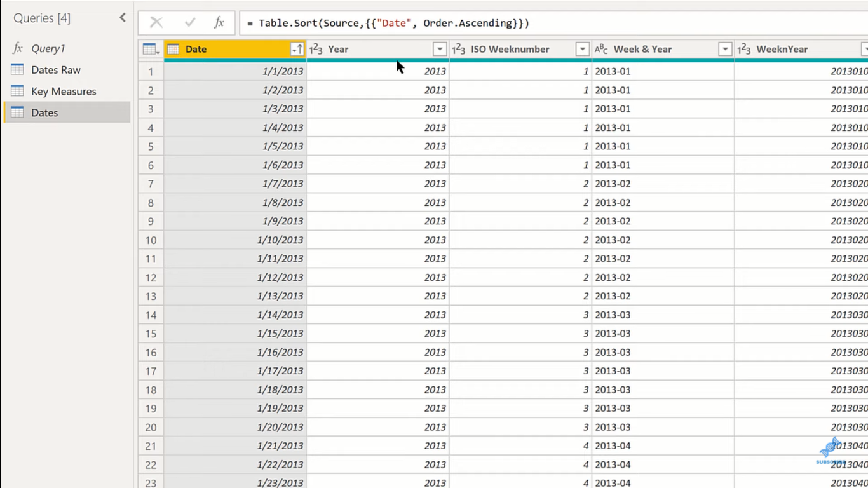
Task: Click the Week & Year ABC type icon
Action: click(x=601, y=49)
